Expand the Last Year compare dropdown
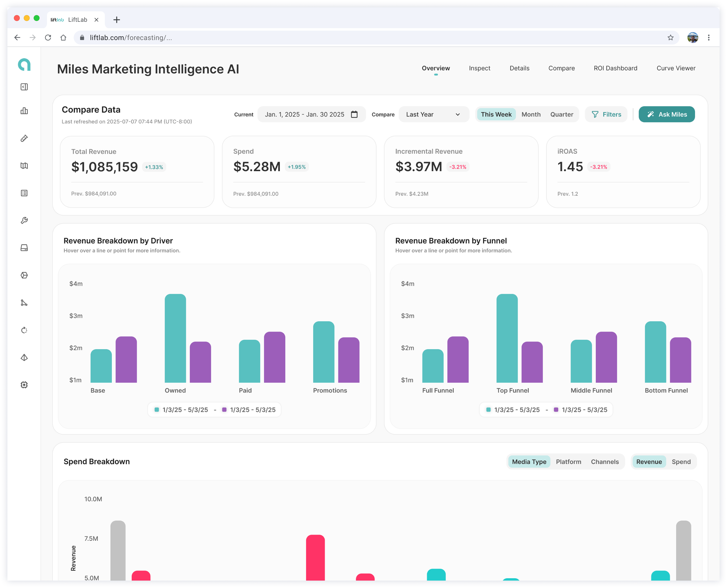Screen dimensions: 727x588 pyautogui.click(x=433, y=114)
